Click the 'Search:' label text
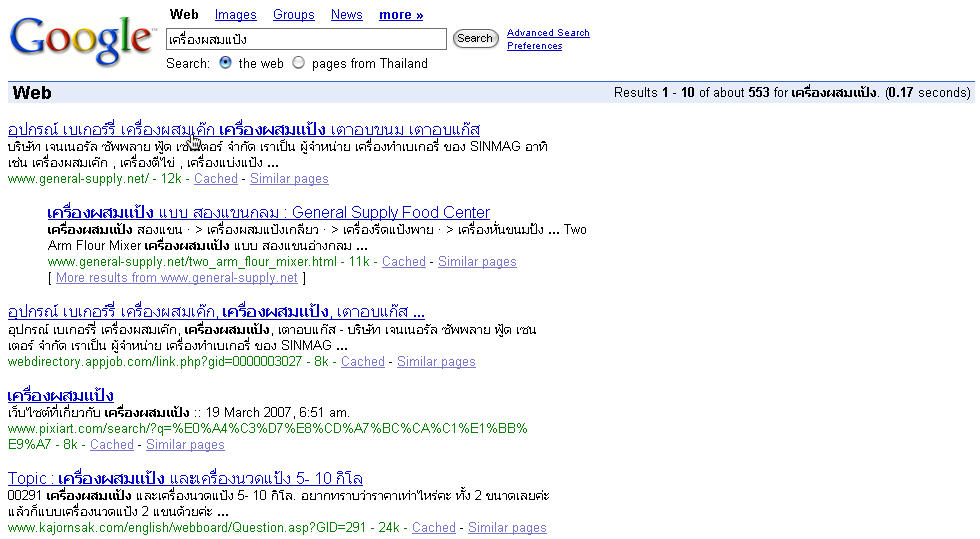Image resolution: width=980 pixels, height=539 pixels. pos(188,63)
